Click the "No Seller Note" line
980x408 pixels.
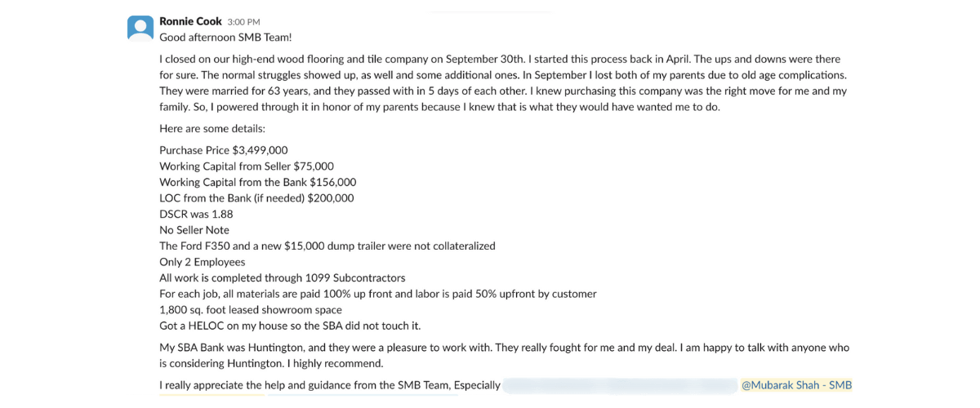coord(194,230)
